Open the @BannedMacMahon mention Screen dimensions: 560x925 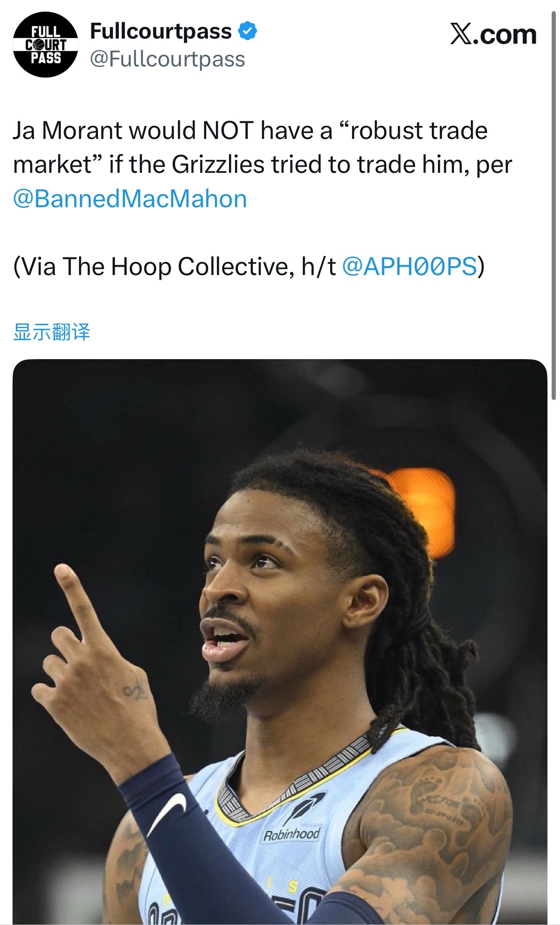coord(130,199)
